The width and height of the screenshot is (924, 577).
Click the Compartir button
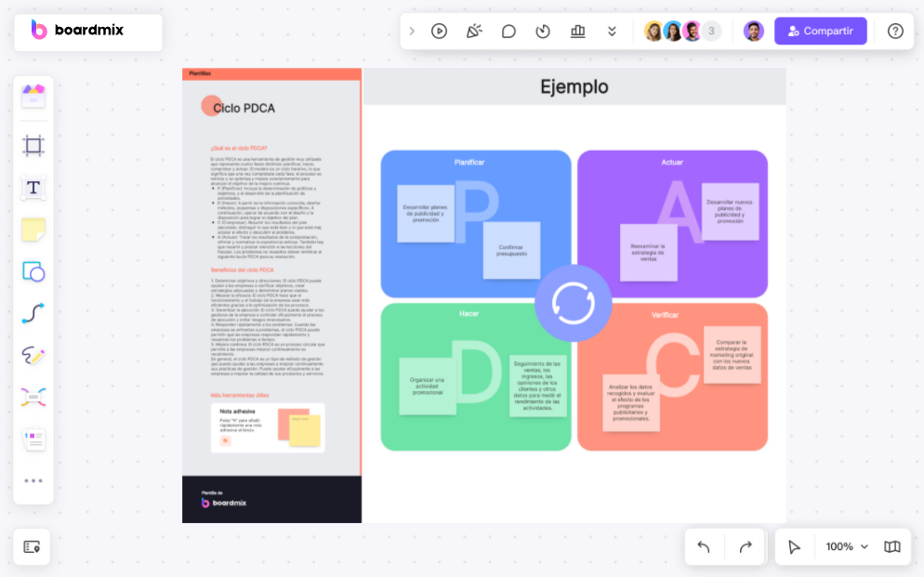click(x=820, y=32)
